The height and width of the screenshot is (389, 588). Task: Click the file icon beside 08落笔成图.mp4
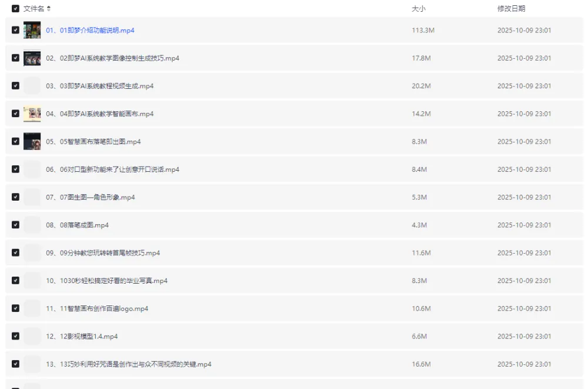pos(32,225)
